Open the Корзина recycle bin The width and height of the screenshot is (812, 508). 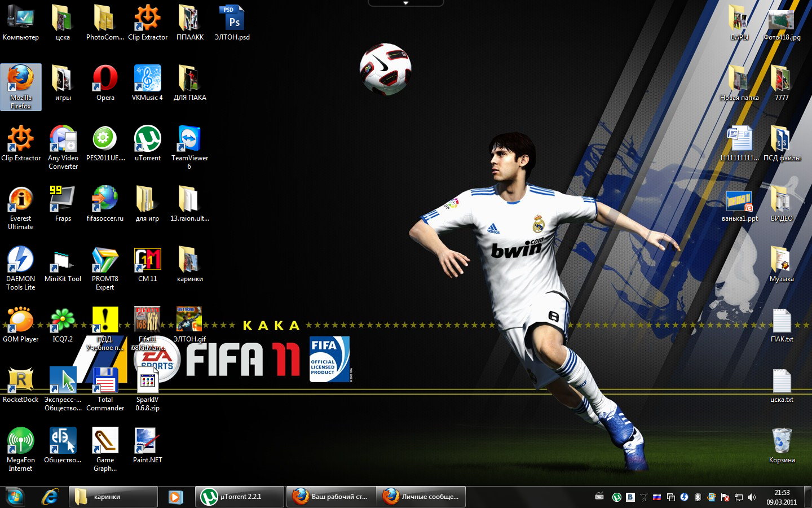(782, 441)
